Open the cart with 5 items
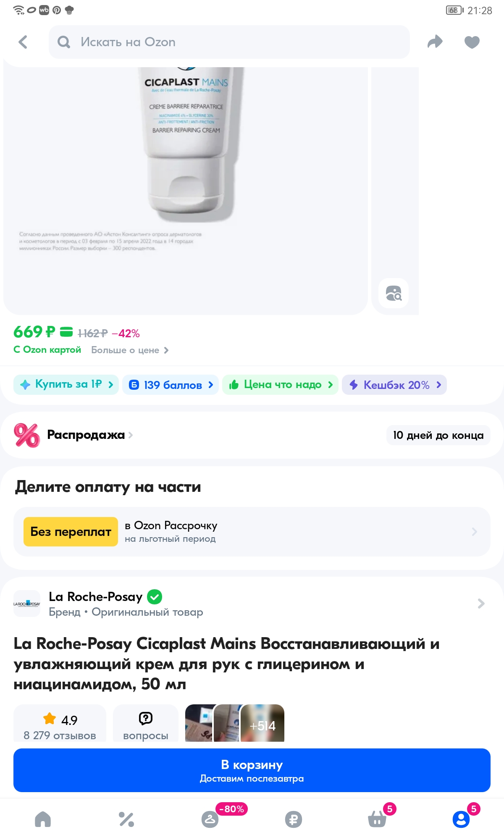This screenshot has height=840, width=504. 377,819
